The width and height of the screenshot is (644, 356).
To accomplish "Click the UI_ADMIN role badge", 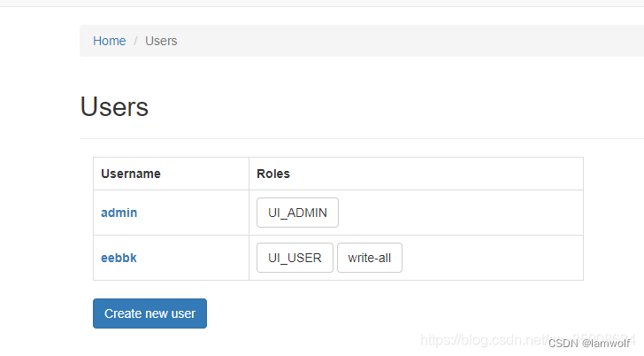I will click(297, 213).
